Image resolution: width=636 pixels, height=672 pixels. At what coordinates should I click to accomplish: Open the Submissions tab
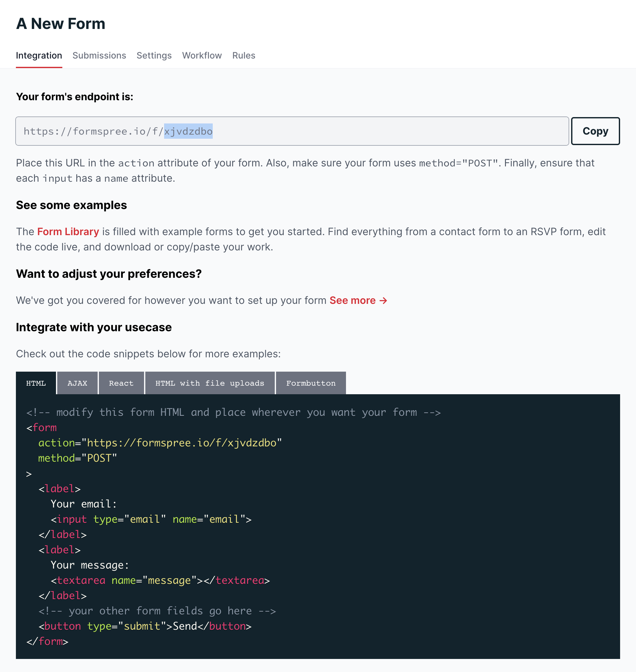click(99, 55)
